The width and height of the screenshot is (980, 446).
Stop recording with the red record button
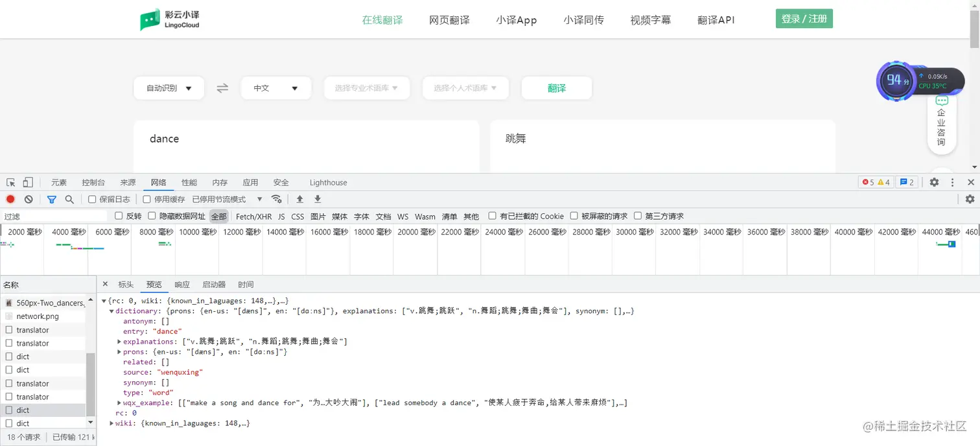[10, 200]
